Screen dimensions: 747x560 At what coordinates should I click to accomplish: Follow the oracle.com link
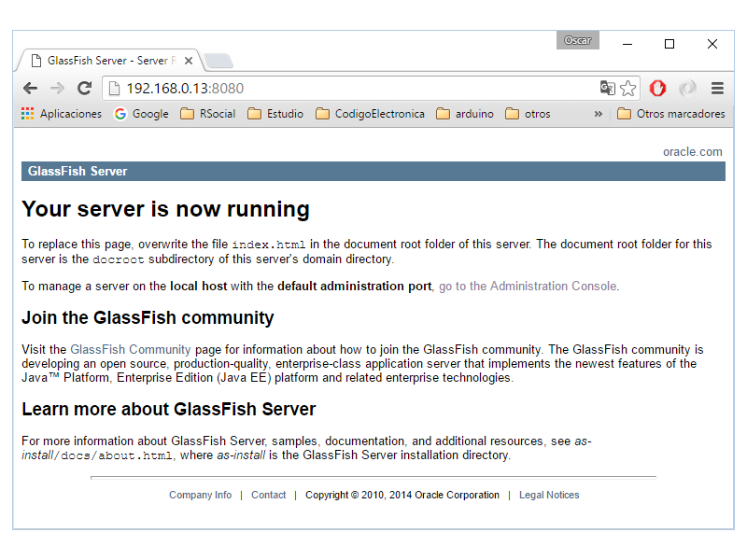point(693,152)
